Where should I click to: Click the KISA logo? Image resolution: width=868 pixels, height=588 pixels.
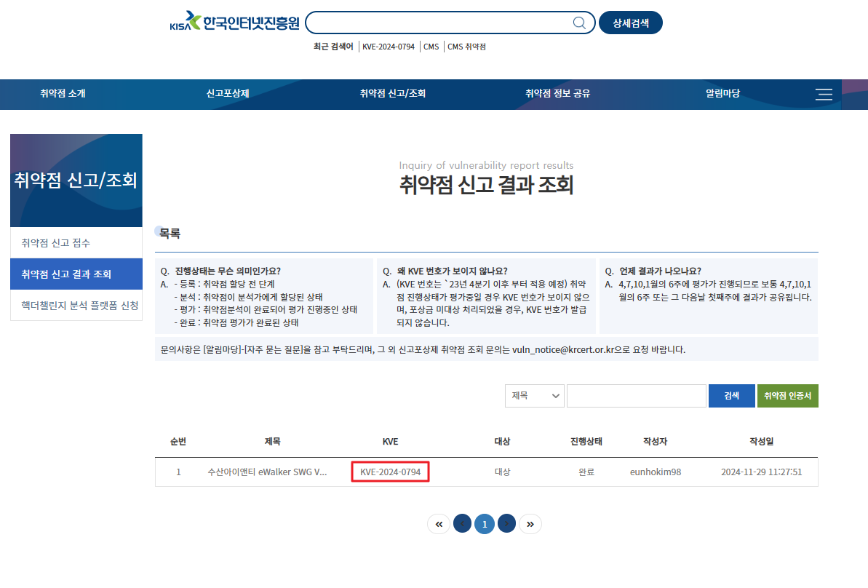click(x=234, y=22)
